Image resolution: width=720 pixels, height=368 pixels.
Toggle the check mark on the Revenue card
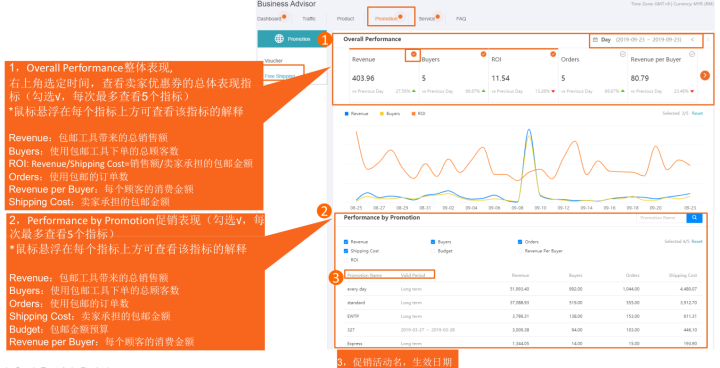413,54
